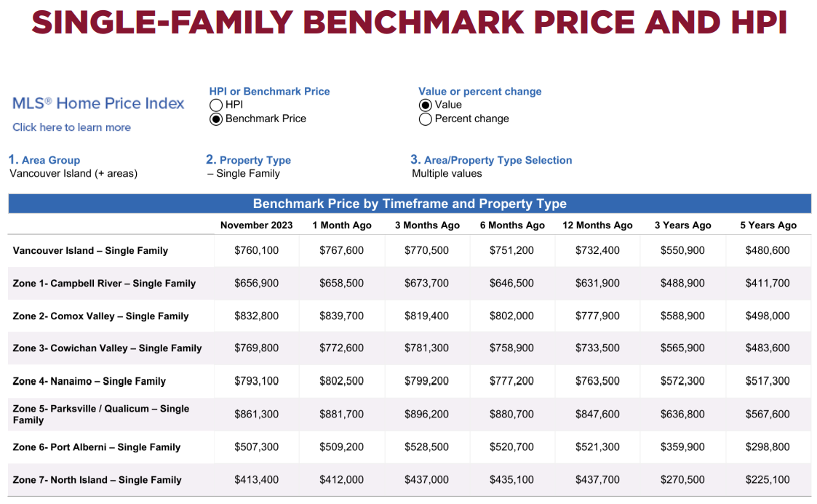Screen dimensions: 817x504
Task: Open Area Group filter showing Vancouver Island
Action: click(x=73, y=173)
